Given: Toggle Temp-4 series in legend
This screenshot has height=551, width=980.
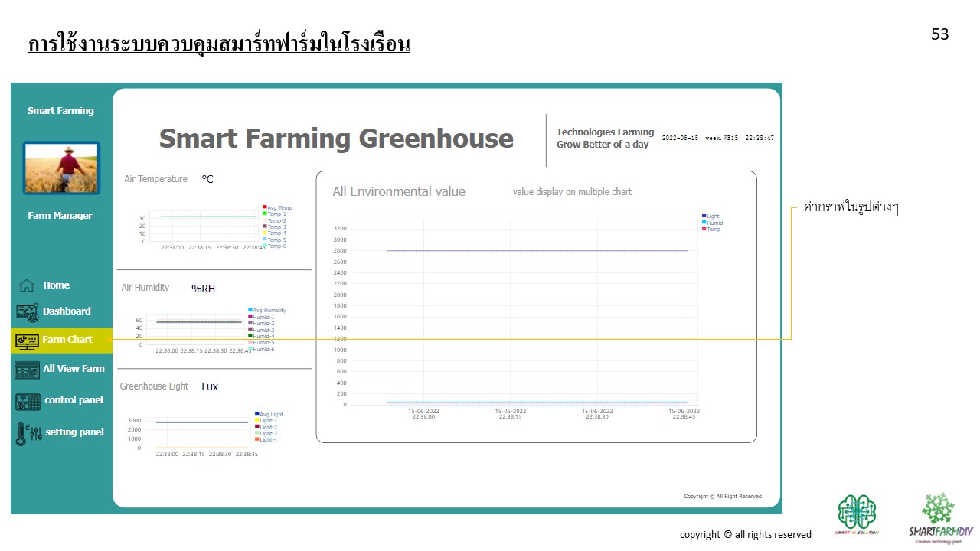Looking at the screenshot, I should tap(274, 233).
